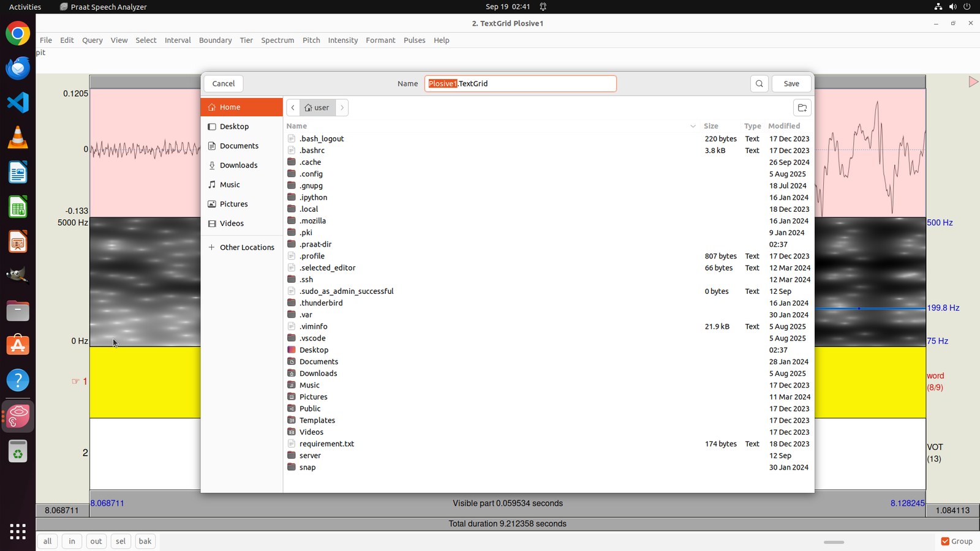Open Visual Studio Code from dock
The height and width of the screenshot is (551, 980).
pos(18,102)
